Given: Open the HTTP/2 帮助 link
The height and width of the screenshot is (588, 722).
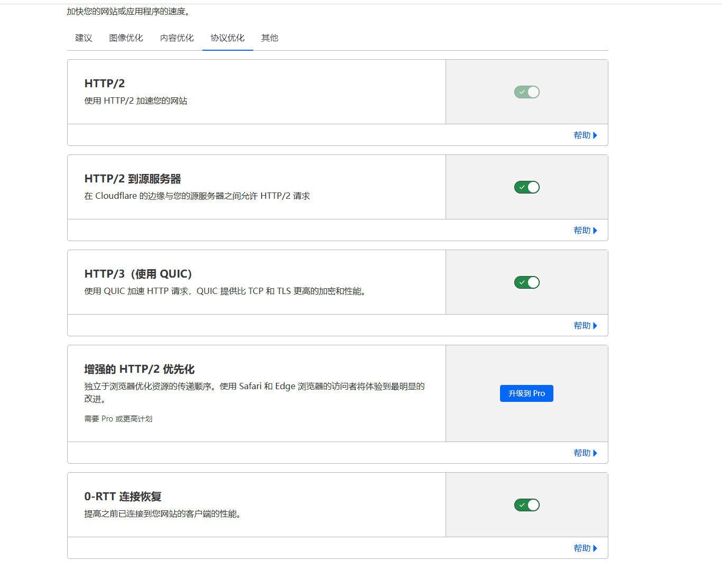Looking at the screenshot, I should (582, 135).
